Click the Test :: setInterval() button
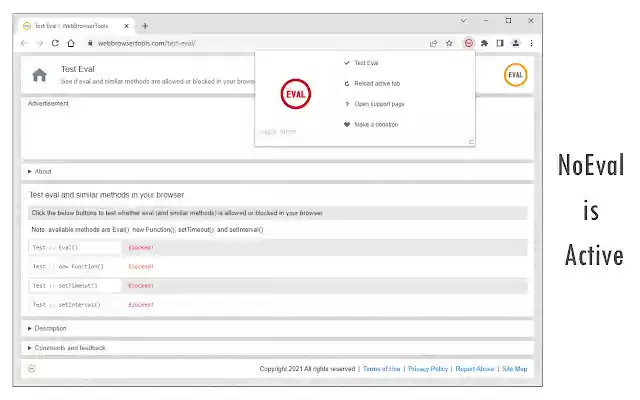 click(75, 304)
